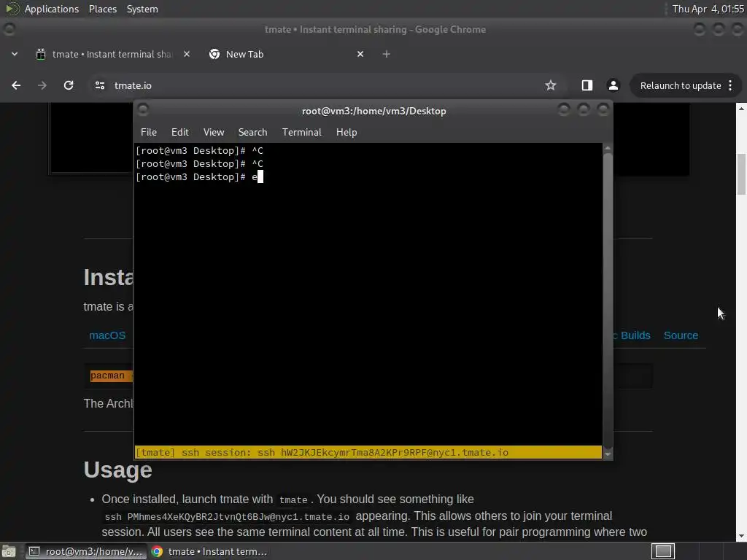Close the New Tab tab
Viewport: 747px width, 560px height.
coord(360,54)
